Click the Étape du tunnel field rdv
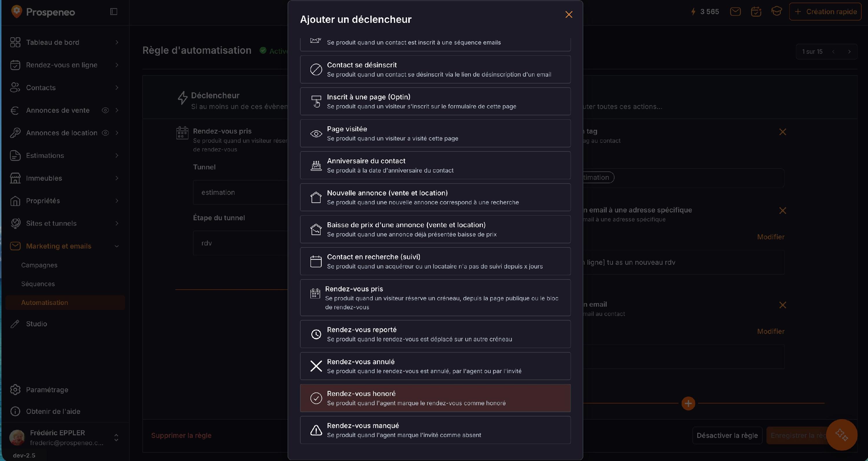868x461 pixels. [x=240, y=243]
